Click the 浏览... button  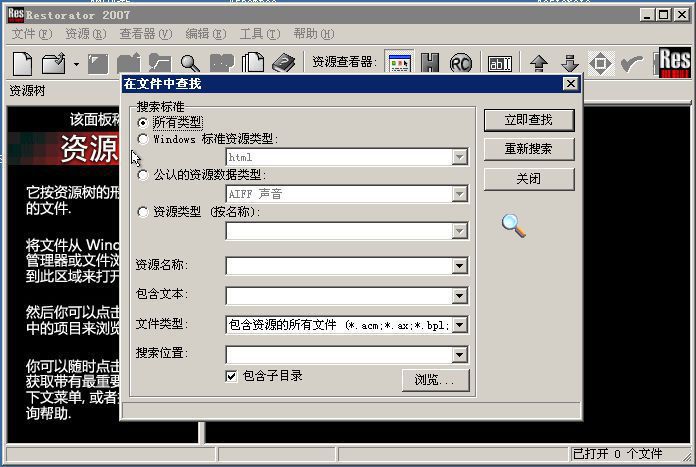pyautogui.click(x=435, y=380)
